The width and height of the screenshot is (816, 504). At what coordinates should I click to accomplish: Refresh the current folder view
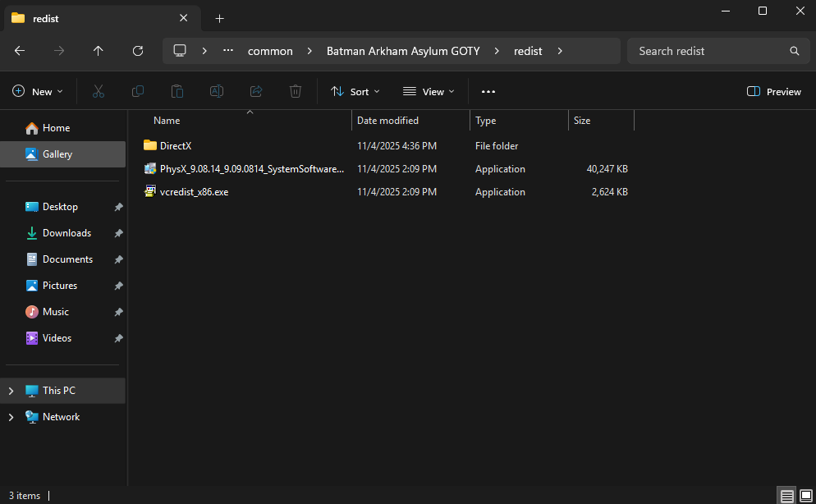pyautogui.click(x=138, y=51)
